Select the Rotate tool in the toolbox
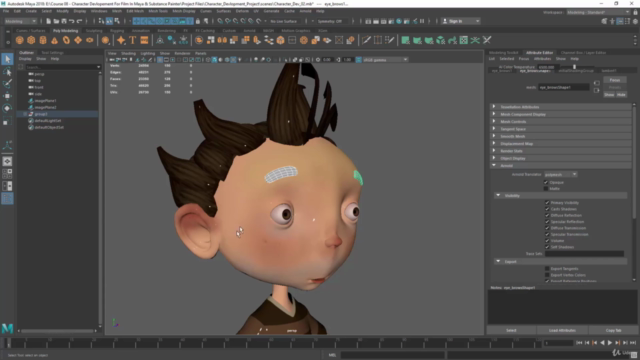Image resolution: width=640 pixels, height=360 pixels. click(7, 108)
